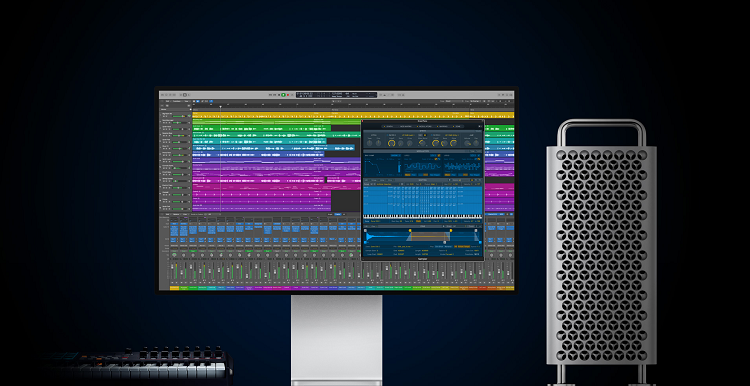Click the white sample start marker at waveform left
The height and width of the screenshot is (386, 750).
coord(365,231)
